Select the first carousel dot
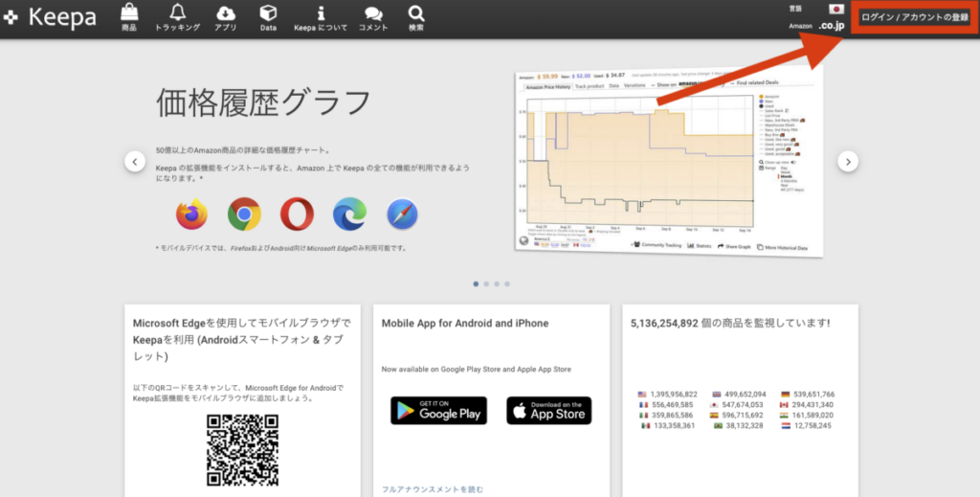Screen dimensions: 980x497 (477, 283)
